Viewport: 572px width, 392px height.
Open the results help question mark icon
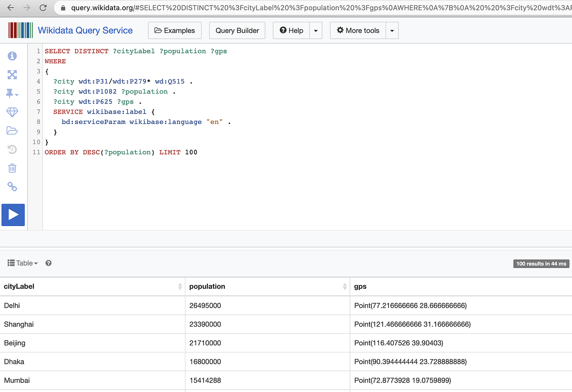point(48,263)
